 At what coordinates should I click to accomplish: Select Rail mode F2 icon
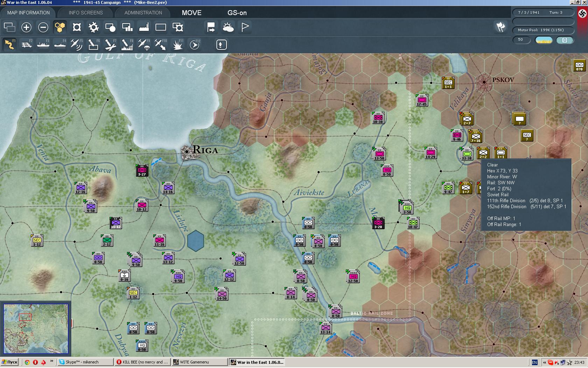coord(26,45)
